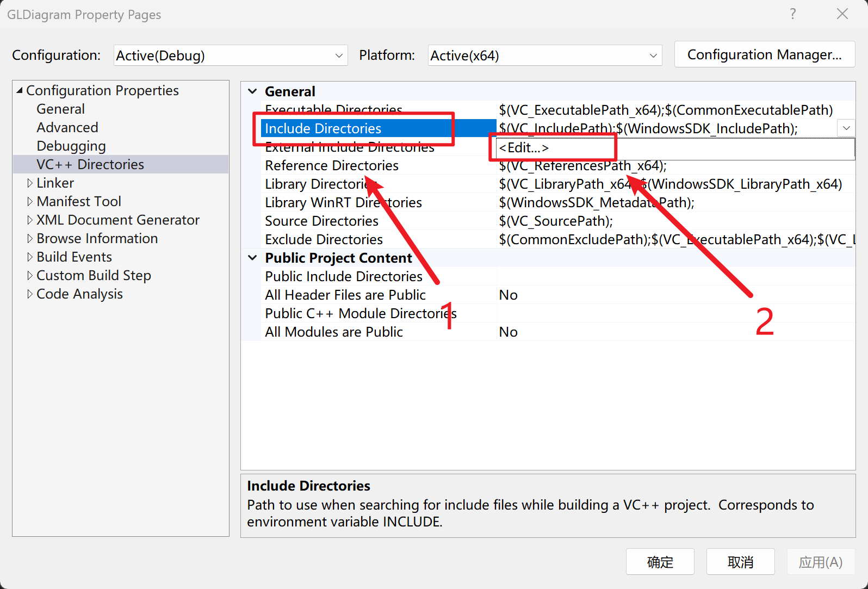Expand the Build Events node

click(30, 257)
